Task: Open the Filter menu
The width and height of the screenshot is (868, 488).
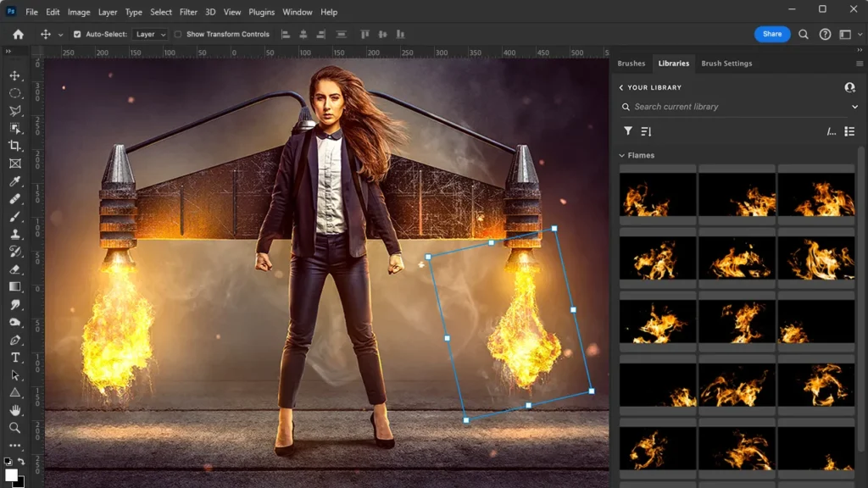Action: tap(188, 12)
